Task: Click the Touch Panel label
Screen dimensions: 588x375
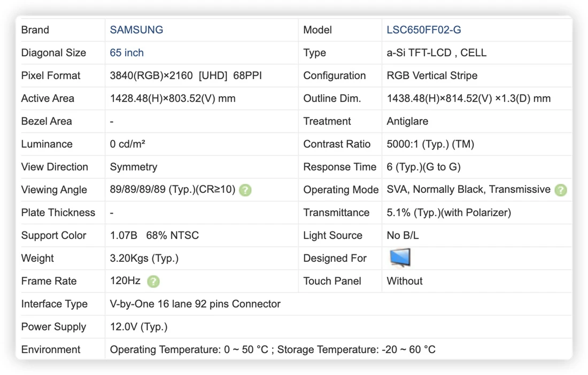Action: (332, 282)
